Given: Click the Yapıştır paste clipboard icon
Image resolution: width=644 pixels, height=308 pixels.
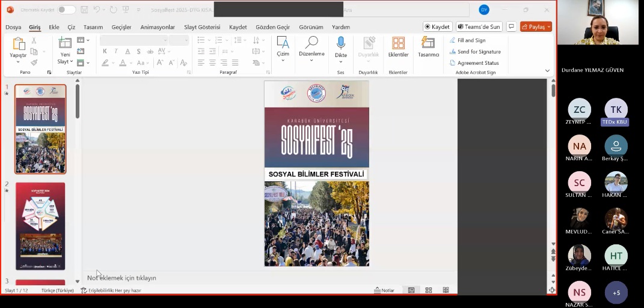Looking at the screenshot, I should click(x=19, y=43).
